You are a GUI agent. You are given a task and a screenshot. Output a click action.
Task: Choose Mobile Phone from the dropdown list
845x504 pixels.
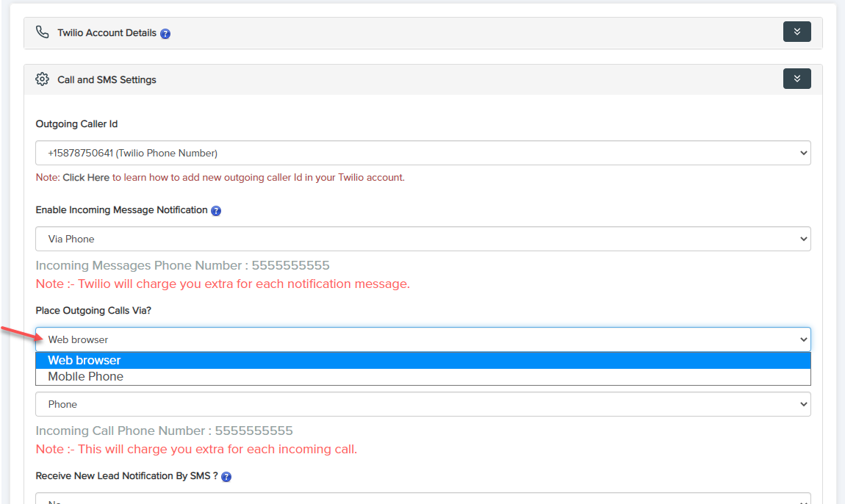pyautogui.click(x=422, y=377)
